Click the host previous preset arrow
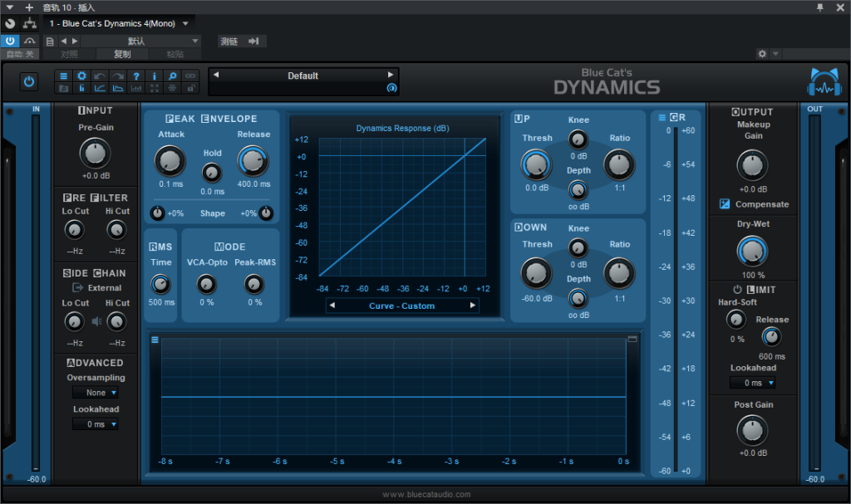 (63, 42)
